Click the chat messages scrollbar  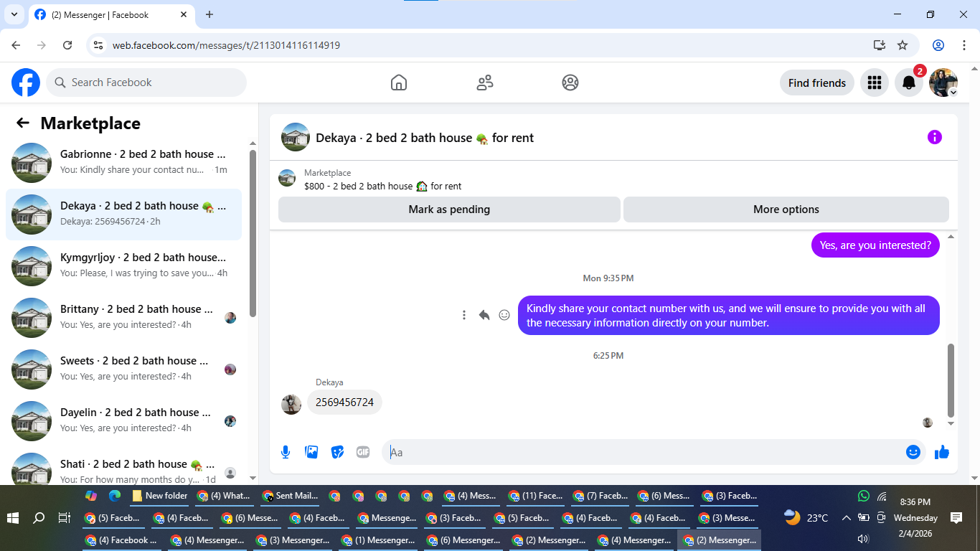(x=951, y=380)
